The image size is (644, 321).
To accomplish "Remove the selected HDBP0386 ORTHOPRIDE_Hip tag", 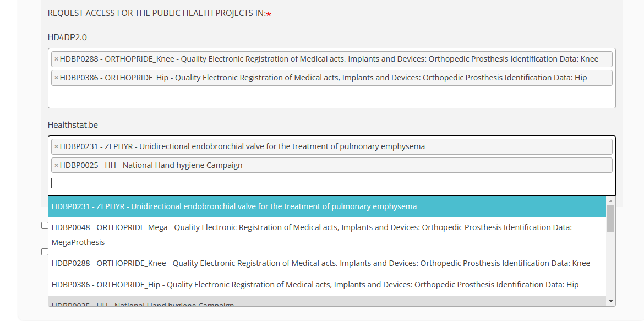I will click(x=56, y=78).
